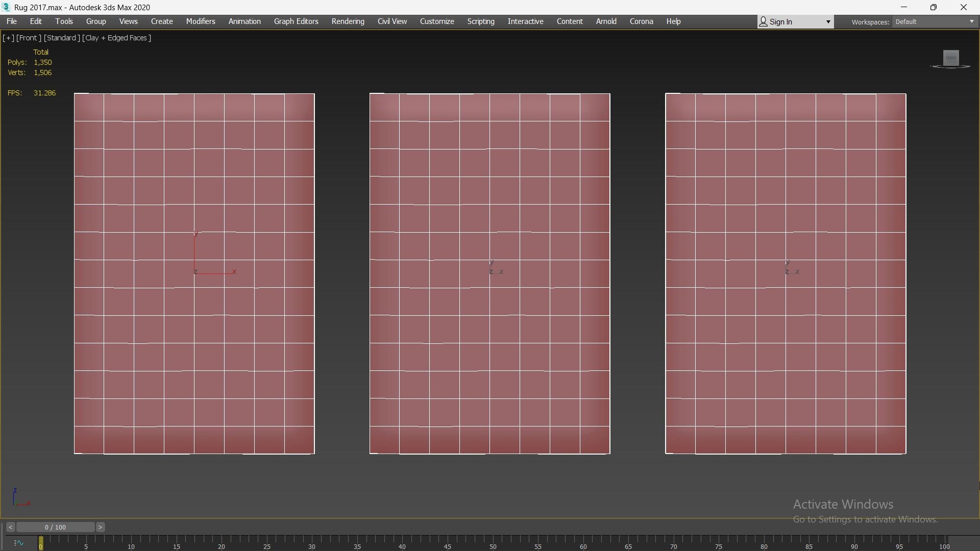Open the Create menu
The width and height of the screenshot is (980, 551).
point(162,21)
